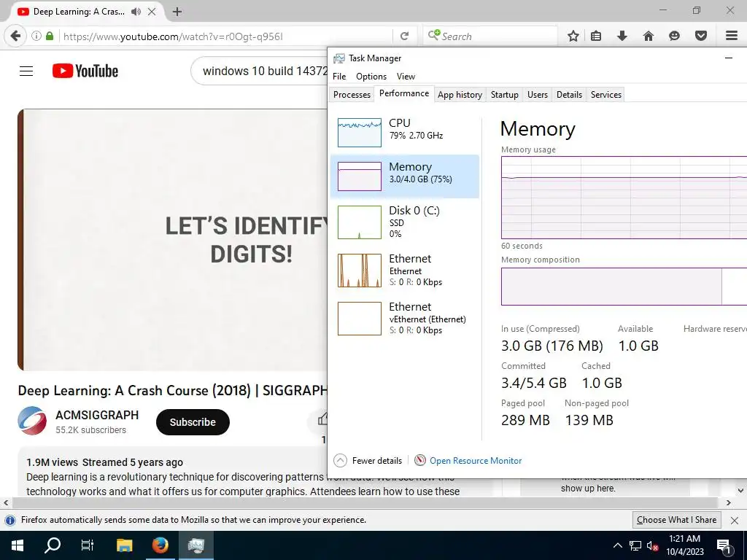The height and width of the screenshot is (560, 747).
Task: Open the muted volume icon in the system tray
Action: [x=652, y=545]
